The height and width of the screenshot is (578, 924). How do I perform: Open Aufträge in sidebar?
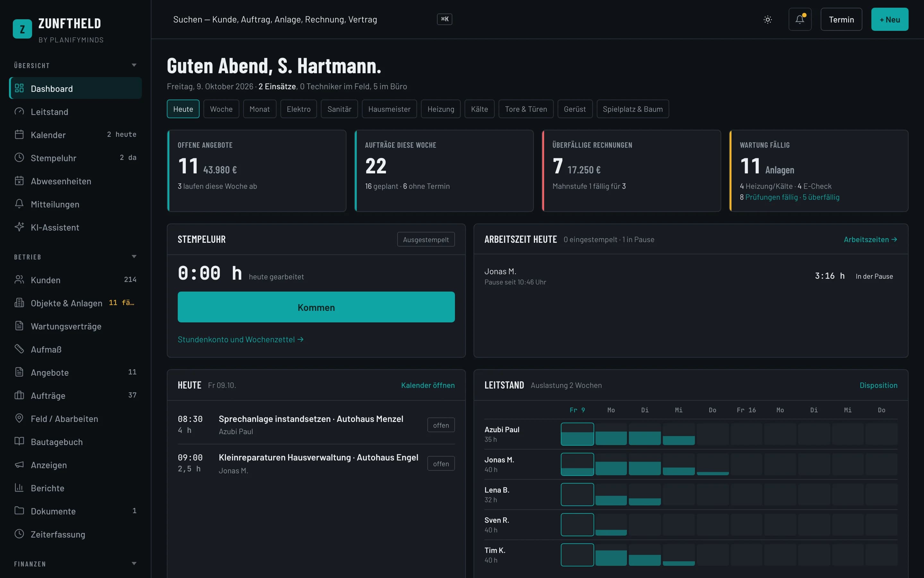(x=75, y=396)
